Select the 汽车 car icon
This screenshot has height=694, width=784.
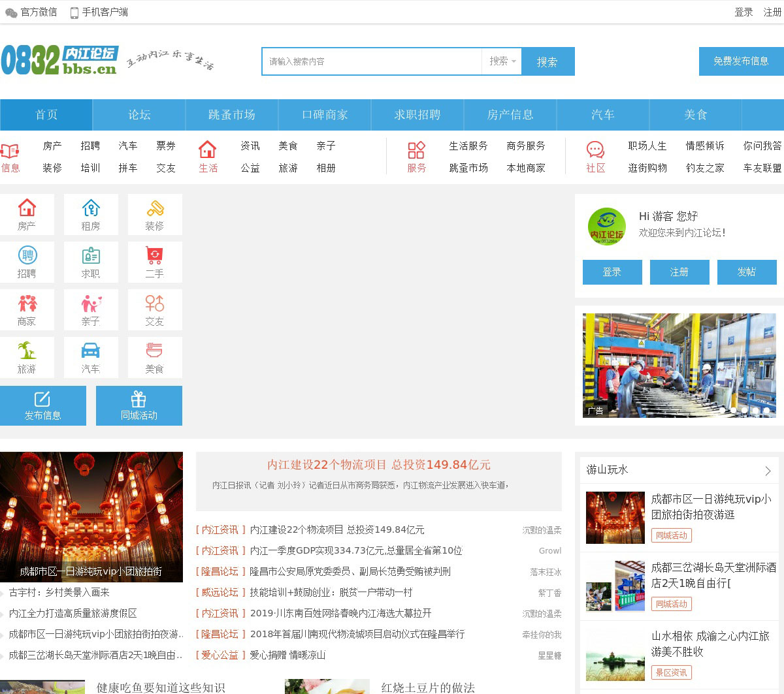point(91,351)
